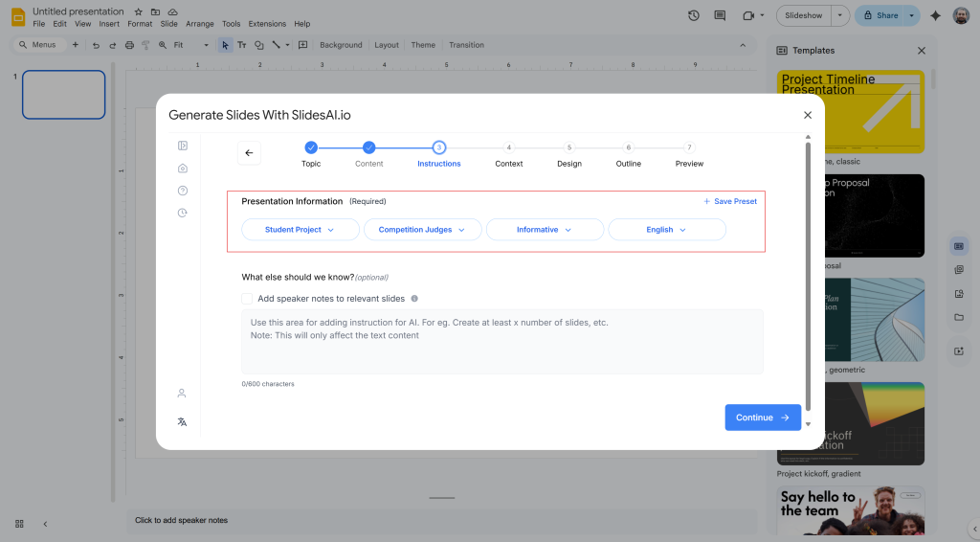The width and height of the screenshot is (980, 542).
Task: Open the history clock icon in dialog sidebar
Action: 183,213
